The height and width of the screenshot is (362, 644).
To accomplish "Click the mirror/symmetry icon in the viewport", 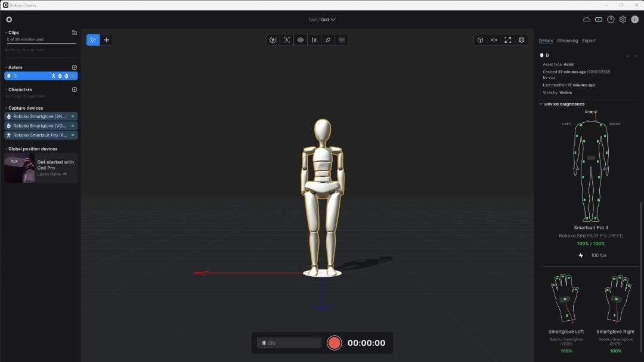I will (x=494, y=40).
